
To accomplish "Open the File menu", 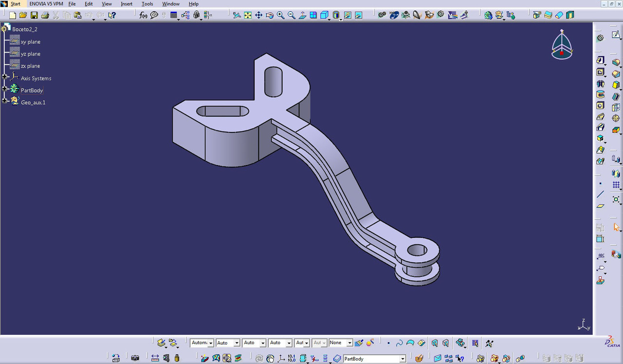I will (72, 4).
